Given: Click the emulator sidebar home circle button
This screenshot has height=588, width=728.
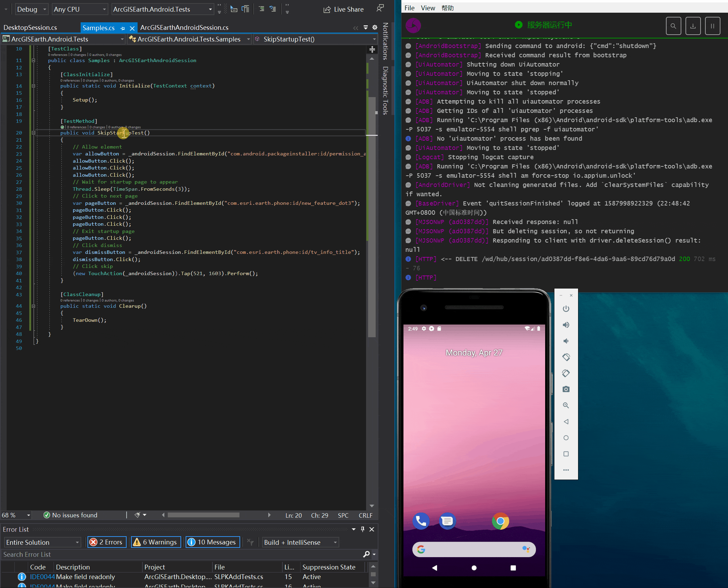Looking at the screenshot, I should click(x=566, y=438).
